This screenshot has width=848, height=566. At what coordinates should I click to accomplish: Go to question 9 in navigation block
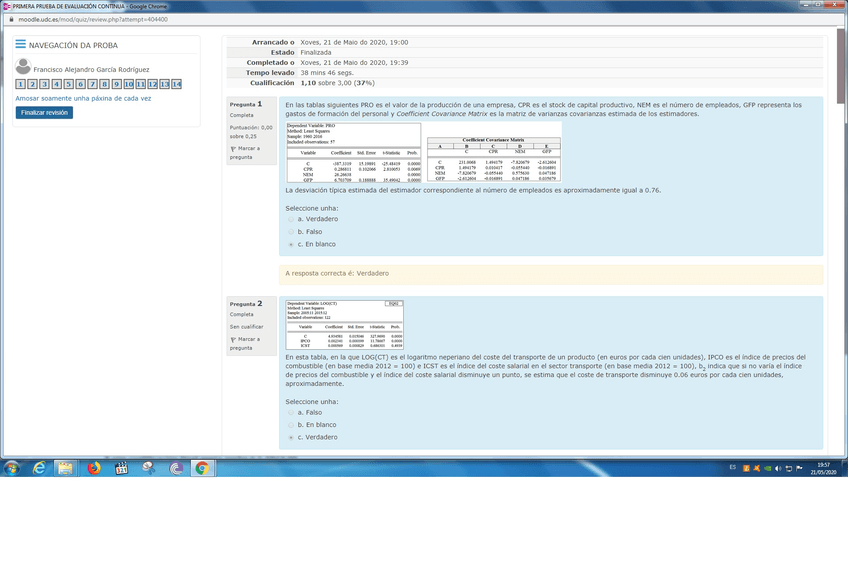116,85
